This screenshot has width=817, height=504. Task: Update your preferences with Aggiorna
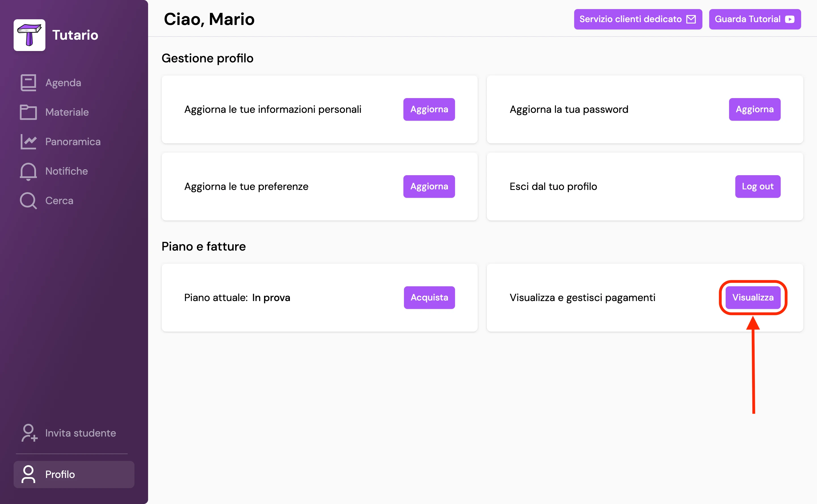pyautogui.click(x=429, y=186)
